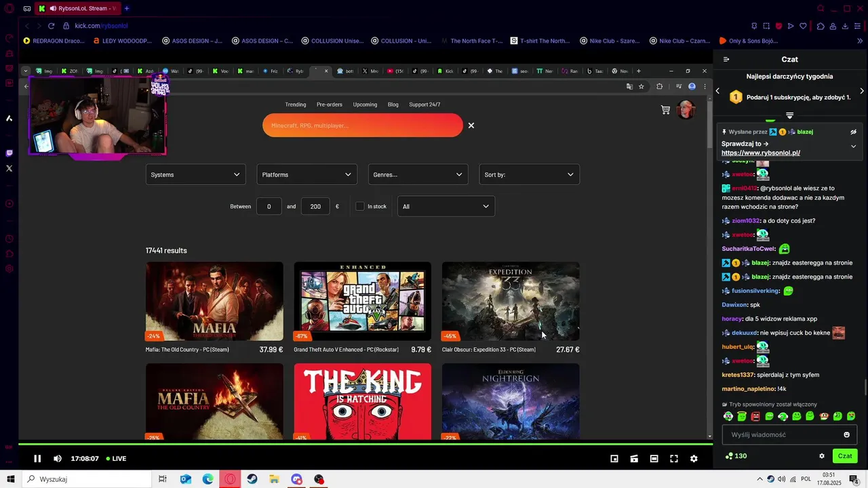
Task: Open the emoji picker in chat input
Action: tap(846, 434)
